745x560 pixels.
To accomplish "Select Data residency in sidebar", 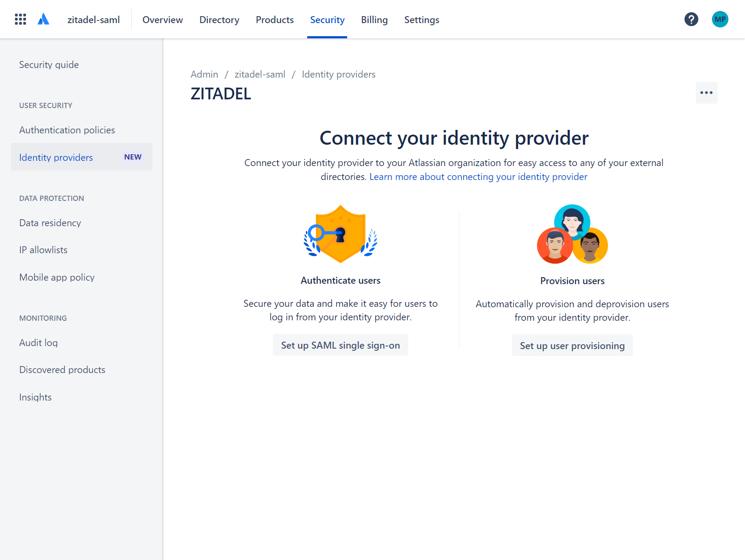I will (50, 223).
